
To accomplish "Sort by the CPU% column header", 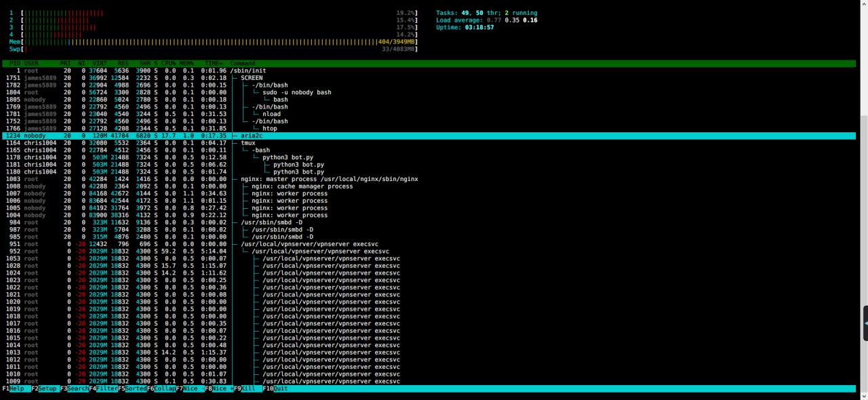I will coord(167,64).
